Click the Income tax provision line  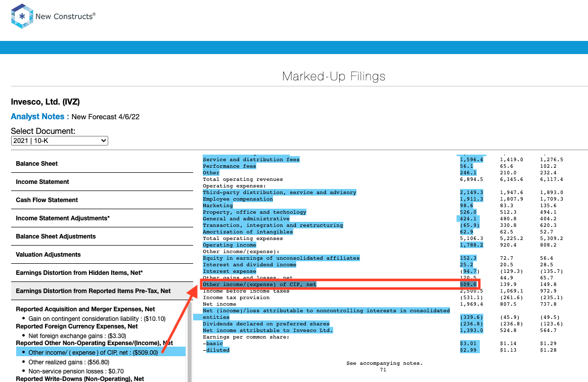(236, 297)
